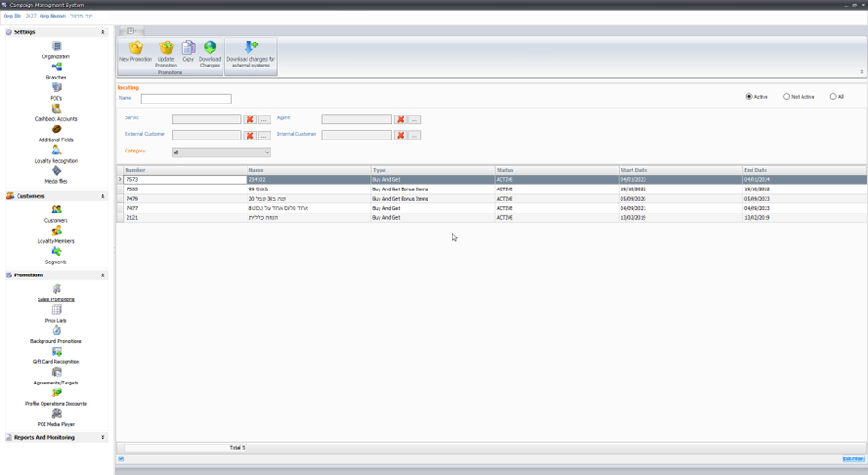Select the Active radio button

point(749,97)
